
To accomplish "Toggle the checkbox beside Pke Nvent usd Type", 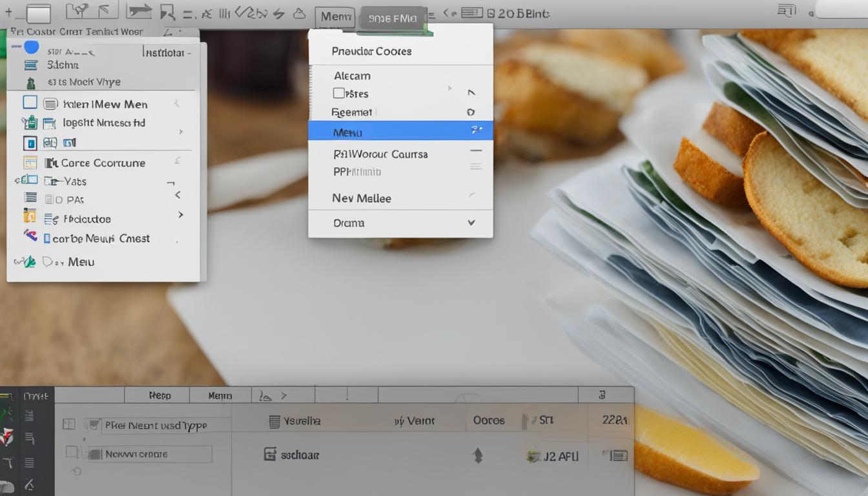I will tap(70, 424).
